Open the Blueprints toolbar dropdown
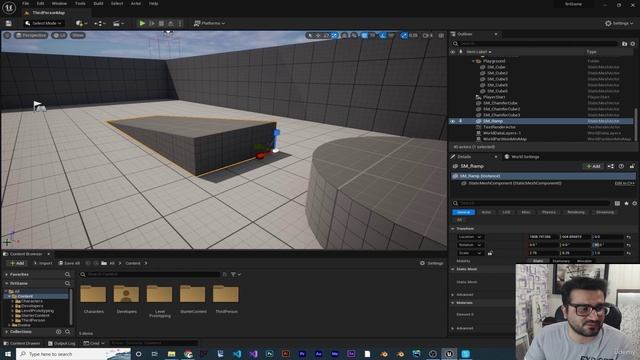 pos(100,23)
